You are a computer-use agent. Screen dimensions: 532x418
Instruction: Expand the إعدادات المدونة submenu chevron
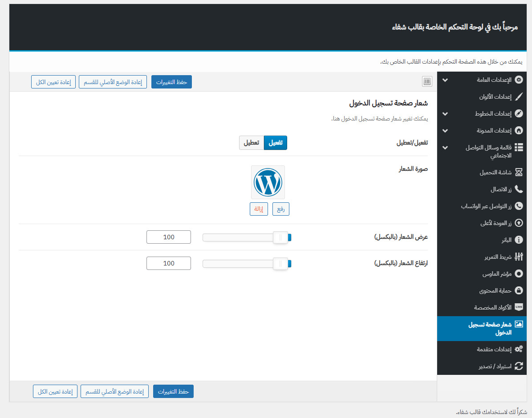[445, 131]
